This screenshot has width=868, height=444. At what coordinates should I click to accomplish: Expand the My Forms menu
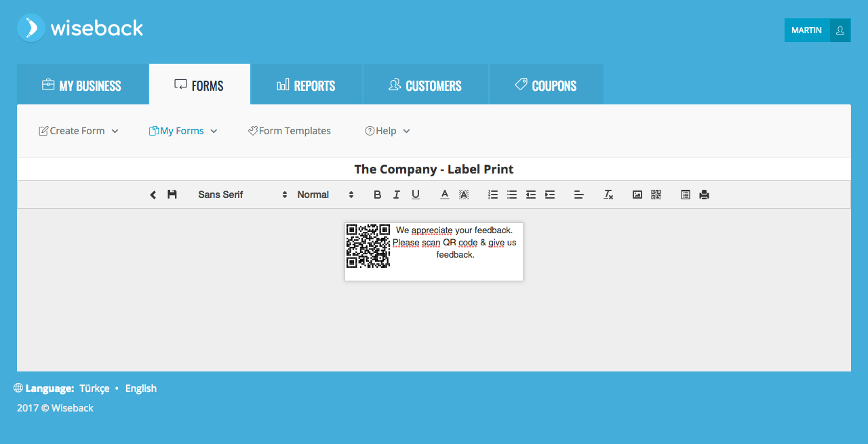pyautogui.click(x=183, y=131)
